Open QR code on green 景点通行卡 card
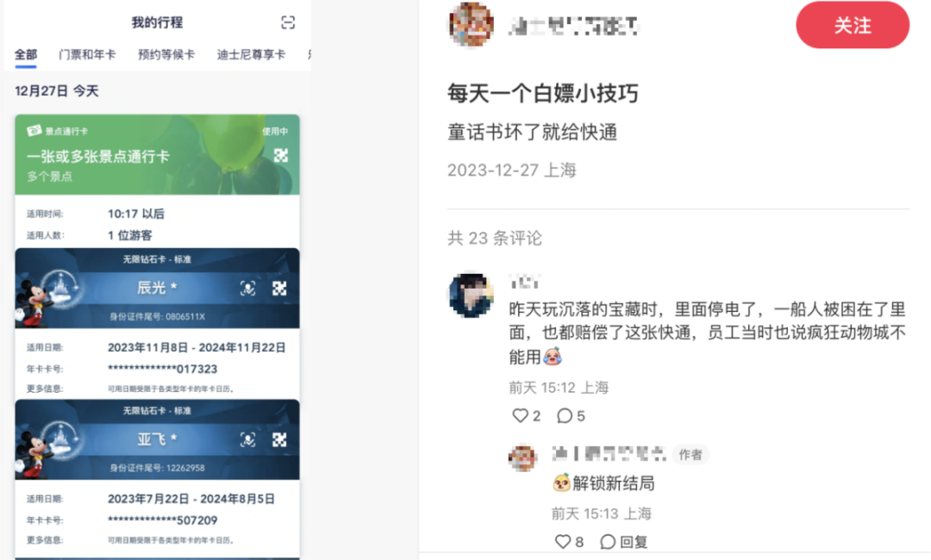931x560 pixels. tap(281, 155)
